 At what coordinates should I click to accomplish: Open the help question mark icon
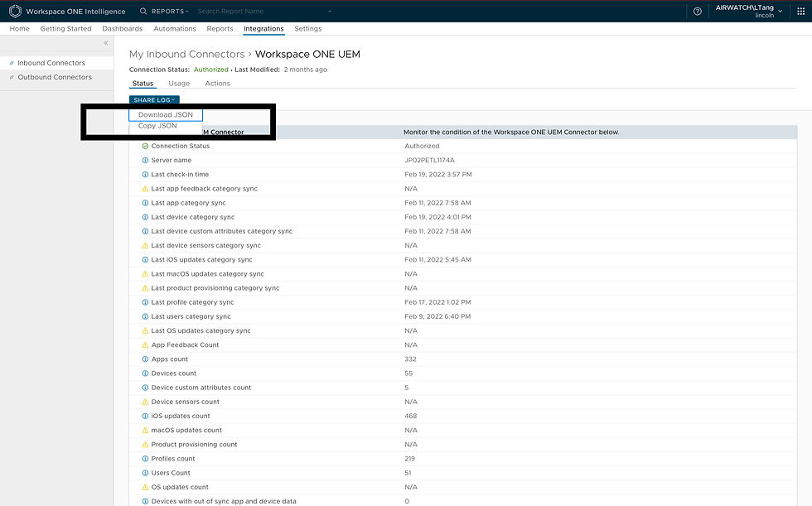(698, 12)
